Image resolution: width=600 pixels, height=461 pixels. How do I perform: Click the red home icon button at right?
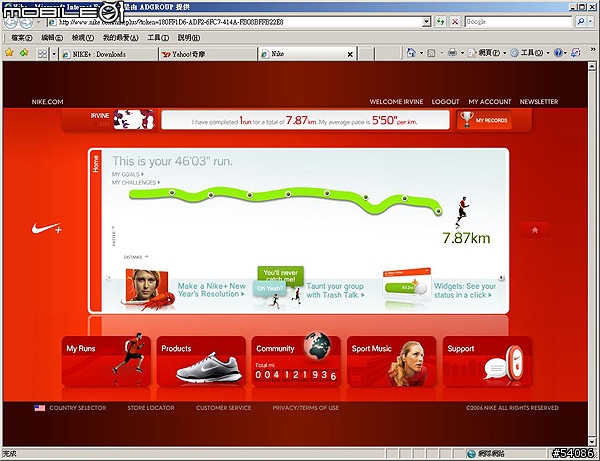(535, 230)
